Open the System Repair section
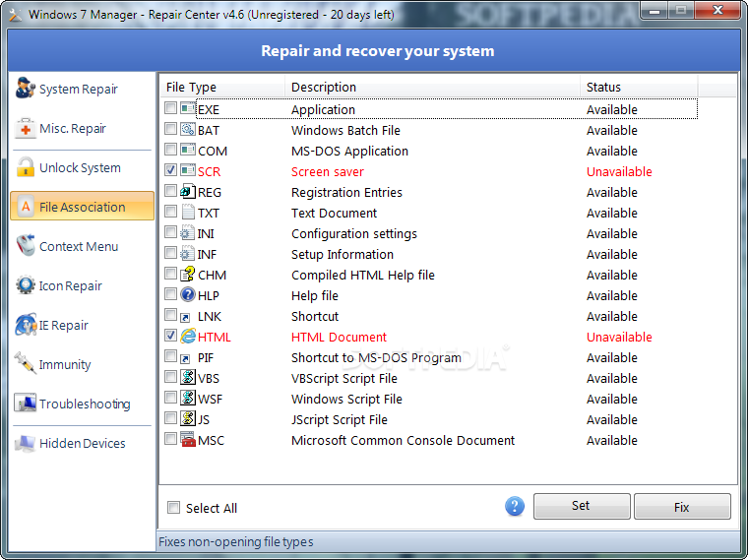Viewport: 748px width, 560px height. click(x=82, y=89)
